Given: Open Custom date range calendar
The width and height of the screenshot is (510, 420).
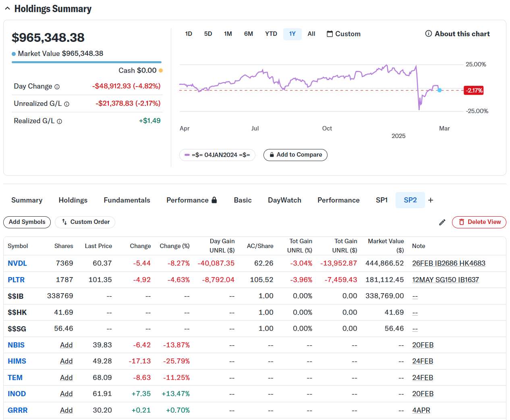Looking at the screenshot, I should point(344,34).
